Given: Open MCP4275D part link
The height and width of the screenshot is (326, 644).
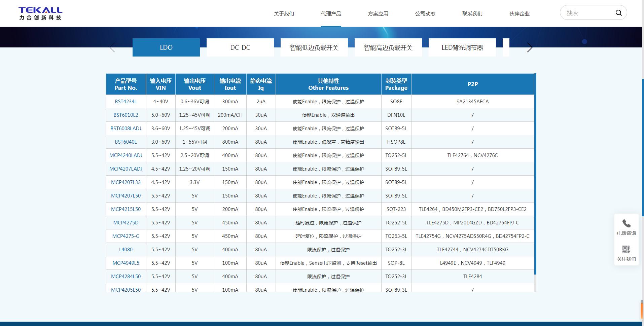Looking at the screenshot, I should point(126,222).
